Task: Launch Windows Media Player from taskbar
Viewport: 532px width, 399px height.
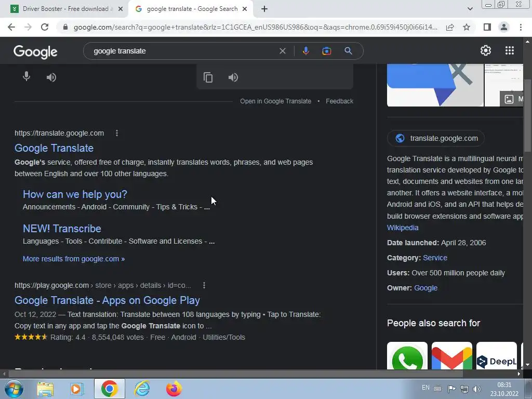Action: [77, 389]
